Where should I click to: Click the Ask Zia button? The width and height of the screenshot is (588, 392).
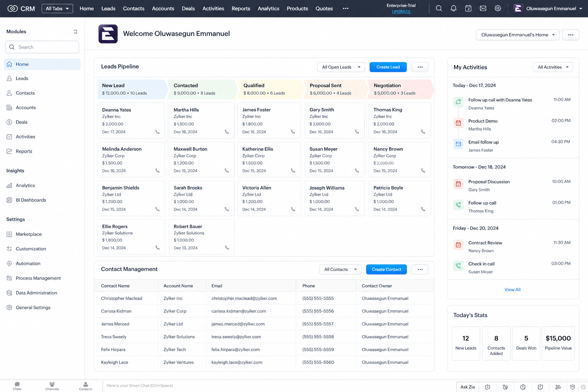tap(467, 387)
